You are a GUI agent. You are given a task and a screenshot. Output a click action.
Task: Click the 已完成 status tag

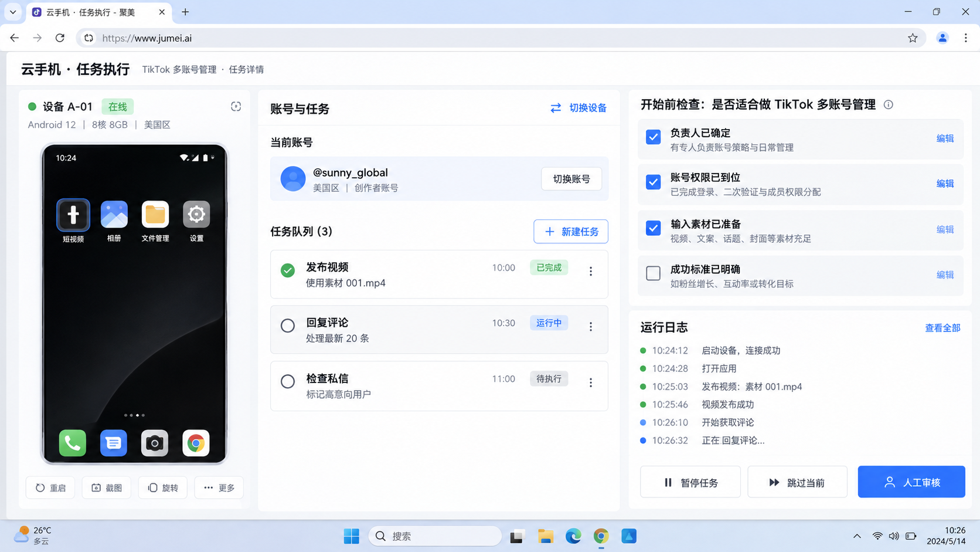click(549, 267)
